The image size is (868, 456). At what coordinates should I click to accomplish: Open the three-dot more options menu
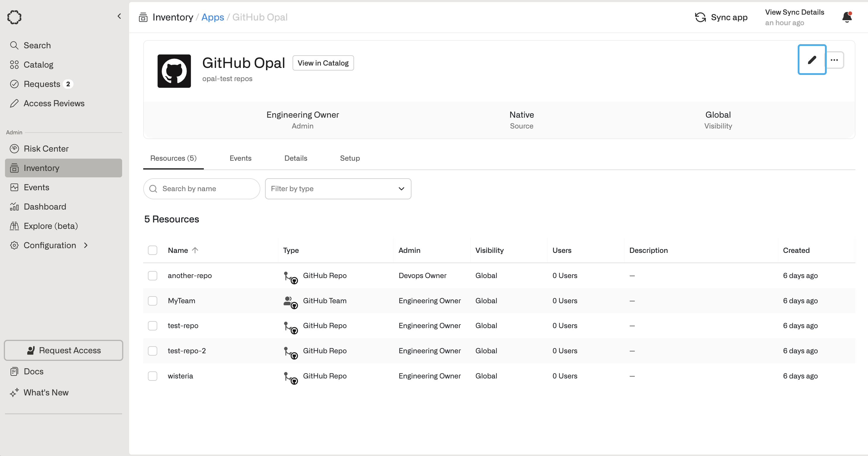pyautogui.click(x=834, y=60)
